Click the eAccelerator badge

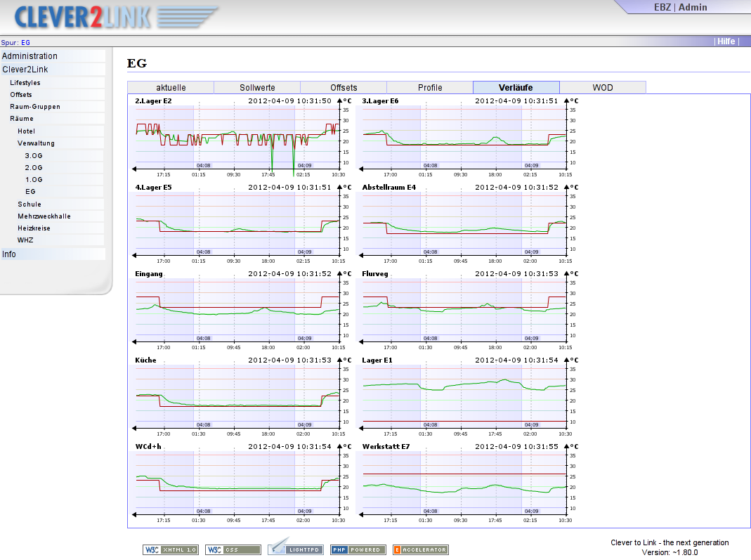tap(421, 549)
